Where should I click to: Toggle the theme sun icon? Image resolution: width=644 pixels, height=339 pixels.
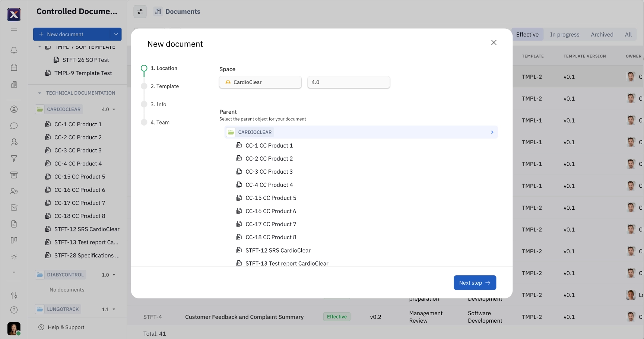14,256
